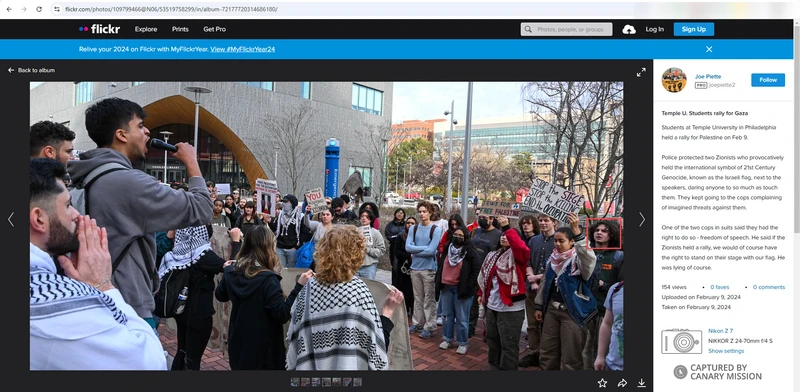Open the Explore menu
Screen dimensions: 800x392
pos(146,29)
